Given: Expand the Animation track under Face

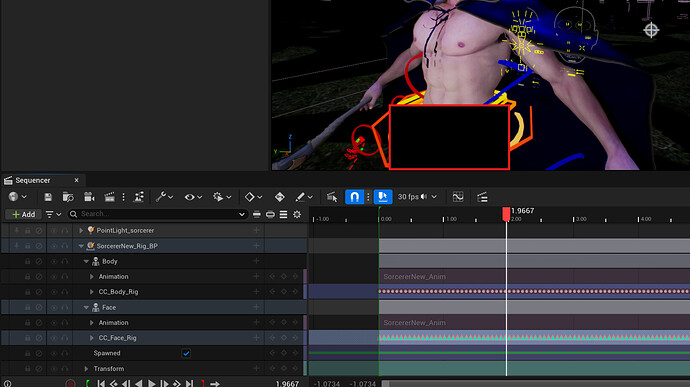Looking at the screenshot, I should tap(92, 323).
